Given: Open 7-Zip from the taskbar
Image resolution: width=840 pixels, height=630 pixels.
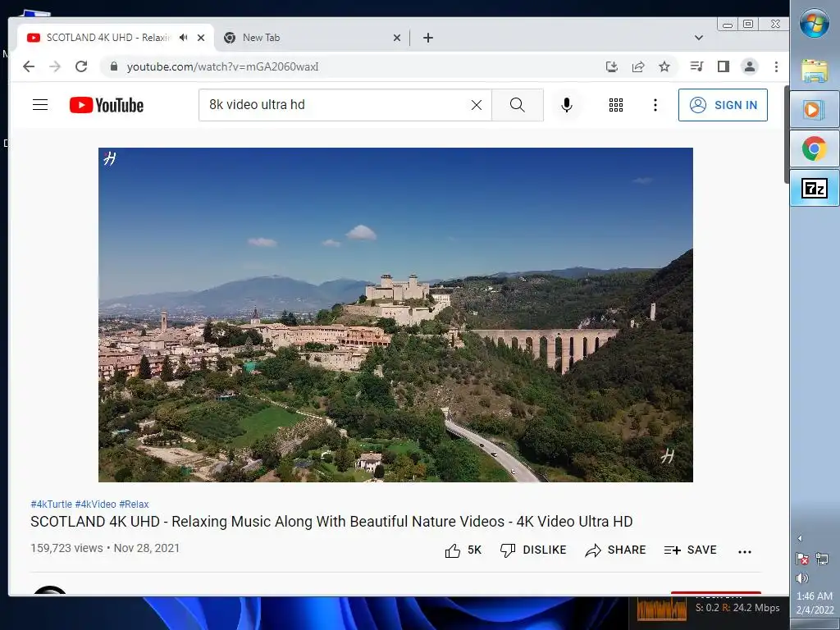Looking at the screenshot, I should [815, 188].
